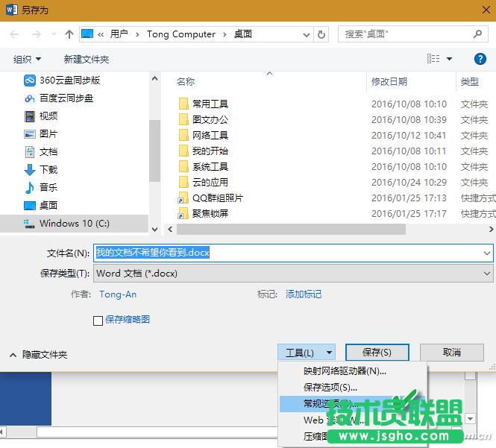Screen dimensions: 496x448
Task: Click the 添加标记 link
Action: tap(304, 294)
